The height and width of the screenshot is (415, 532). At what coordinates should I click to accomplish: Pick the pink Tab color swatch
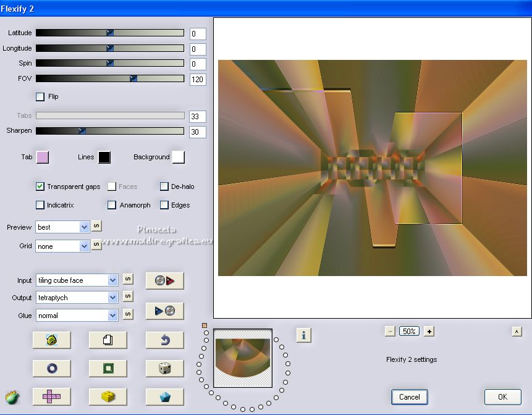click(x=42, y=157)
